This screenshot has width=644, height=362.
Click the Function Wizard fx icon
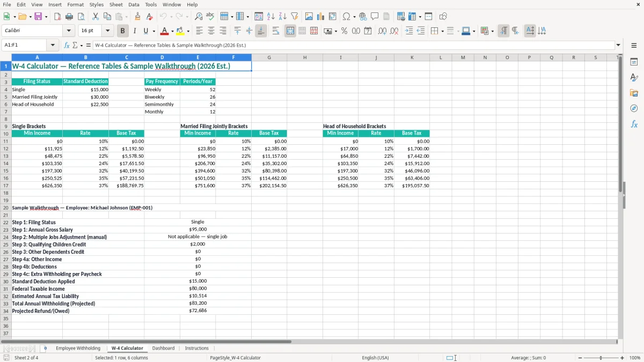tap(67, 45)
